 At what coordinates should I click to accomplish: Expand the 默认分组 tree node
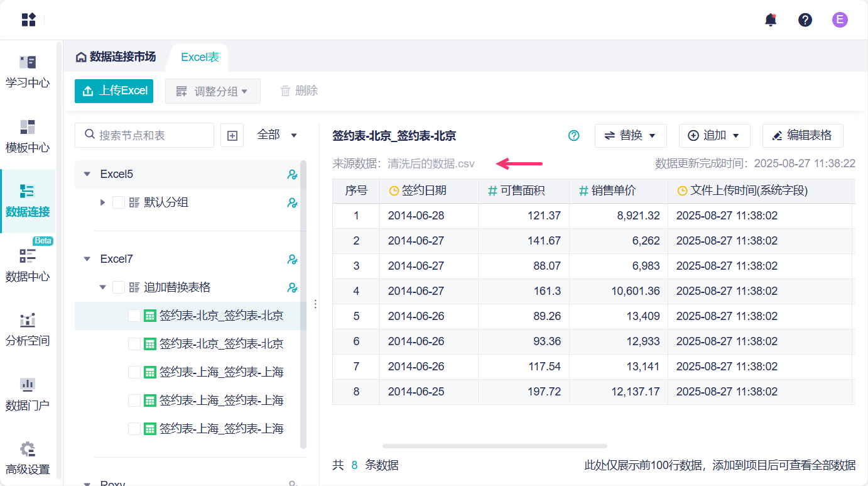pyautogui.click(x=103, y=202)
